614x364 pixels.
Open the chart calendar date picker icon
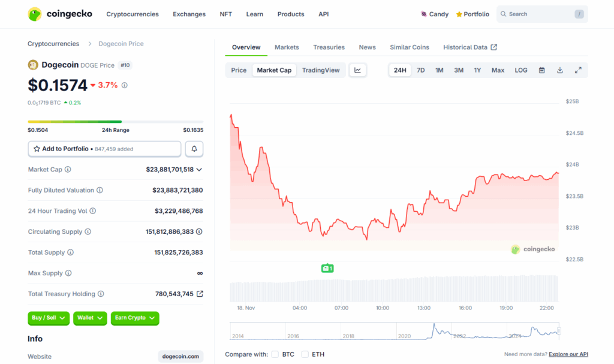pos(541,70)
